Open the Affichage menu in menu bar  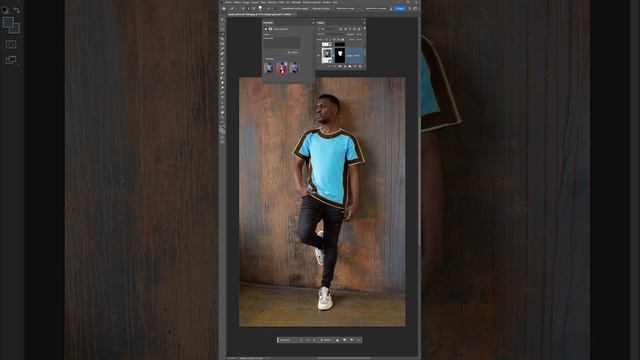pyautogui.click(x=296, y=2)
